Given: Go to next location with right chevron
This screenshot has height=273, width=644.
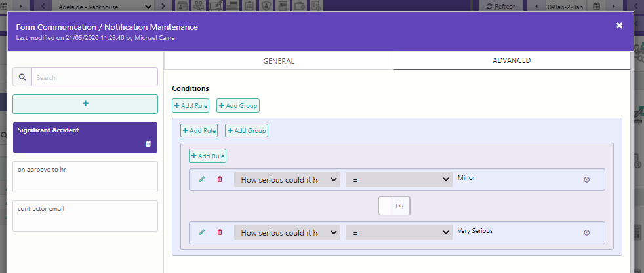Looking at the screenshot, I should (163, 6).
